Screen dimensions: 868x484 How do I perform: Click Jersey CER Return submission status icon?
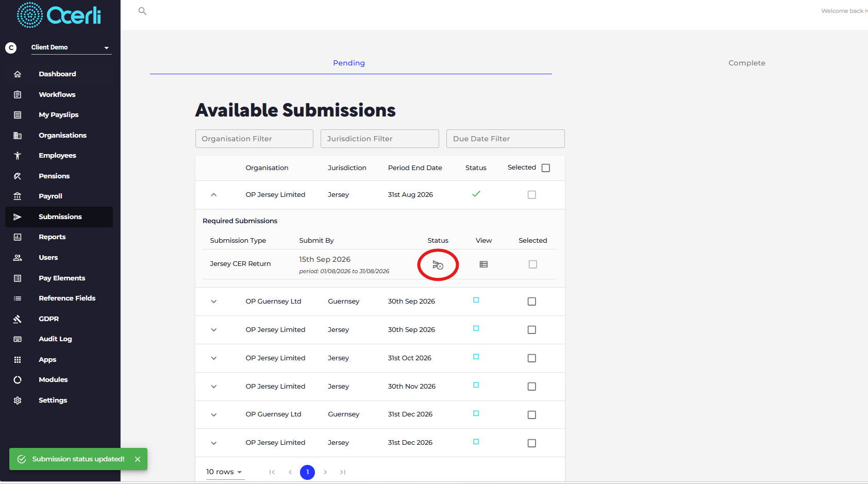(x=438, y=265)
